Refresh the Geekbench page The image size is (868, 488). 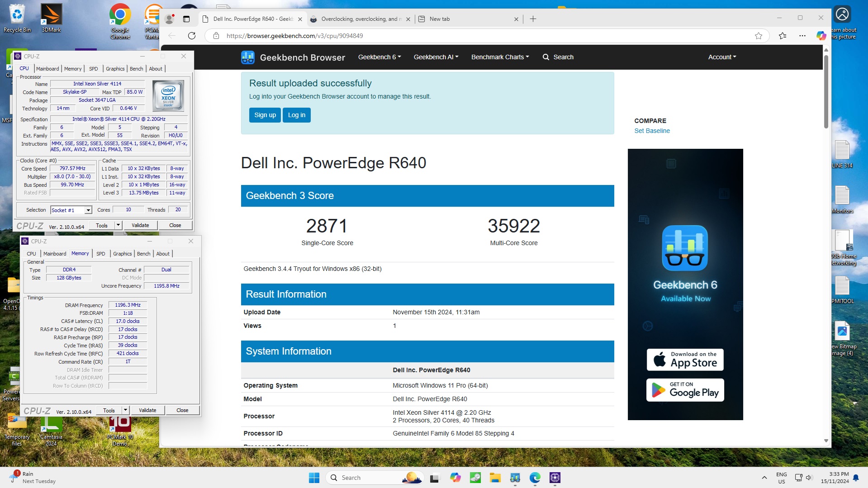(192, 36)
